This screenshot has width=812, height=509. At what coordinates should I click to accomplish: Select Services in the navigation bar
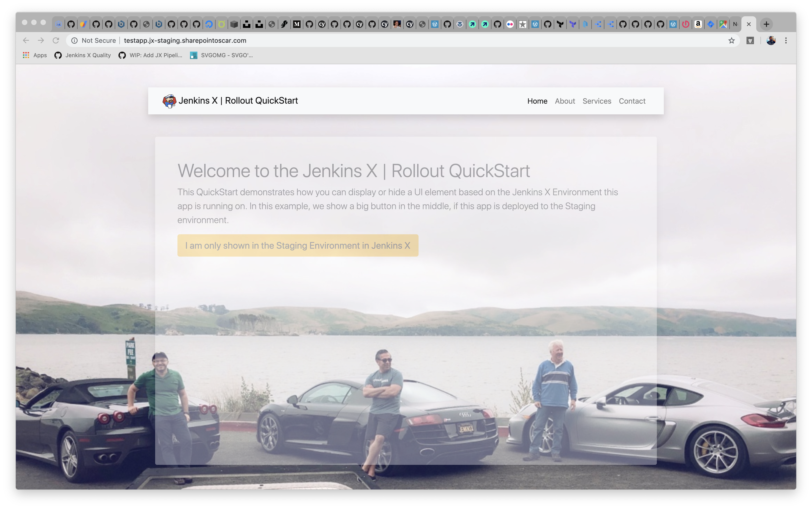click(x=597, y=101)
